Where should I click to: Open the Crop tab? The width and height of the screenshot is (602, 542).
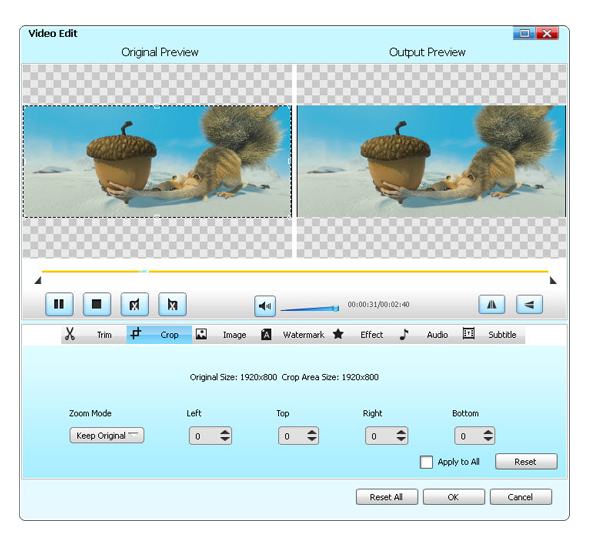(159, 335)
